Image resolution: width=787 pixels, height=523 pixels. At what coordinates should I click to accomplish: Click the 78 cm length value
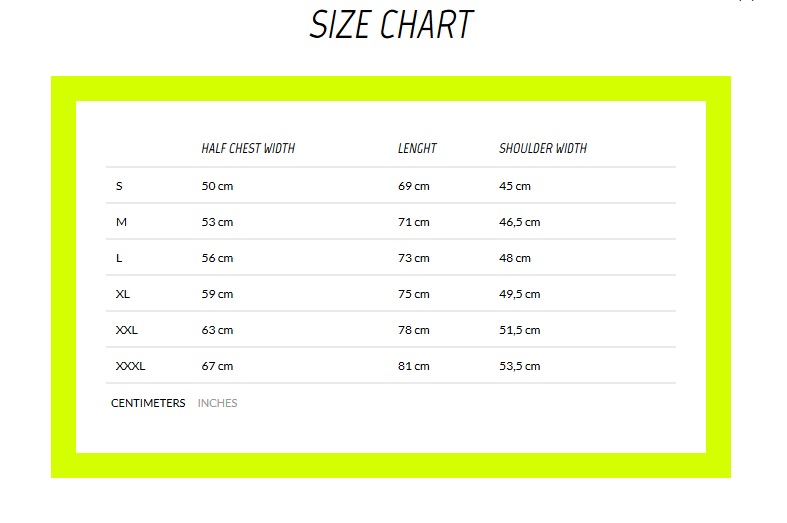tap(414, 330)
